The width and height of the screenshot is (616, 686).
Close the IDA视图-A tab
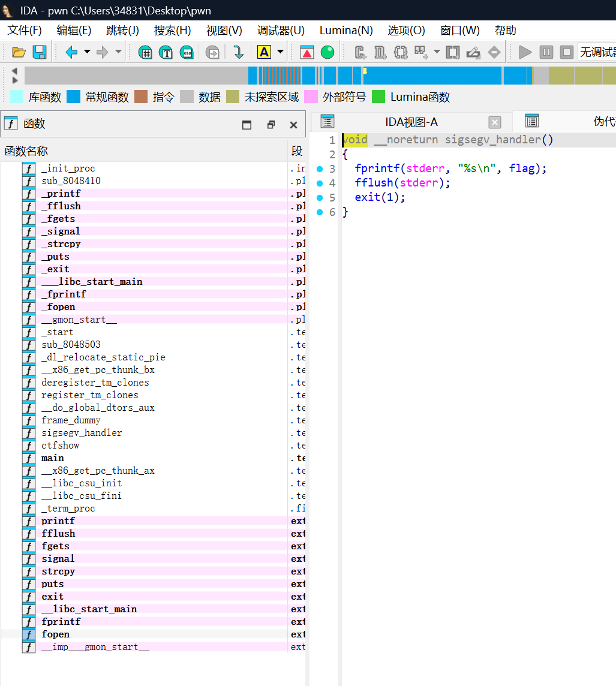tap(495, 122)
